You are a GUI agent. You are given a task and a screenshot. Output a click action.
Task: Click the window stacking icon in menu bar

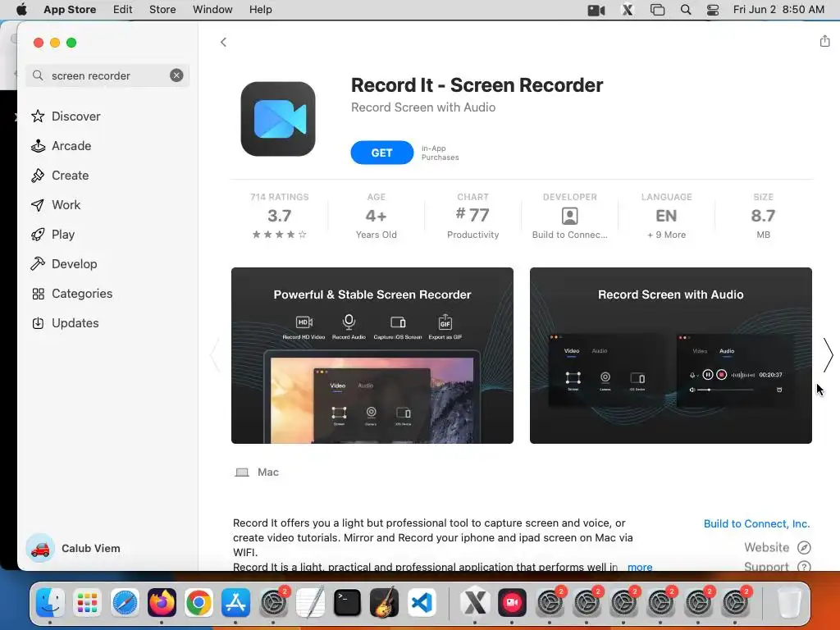pyautogui.click(x=657, y=10)
